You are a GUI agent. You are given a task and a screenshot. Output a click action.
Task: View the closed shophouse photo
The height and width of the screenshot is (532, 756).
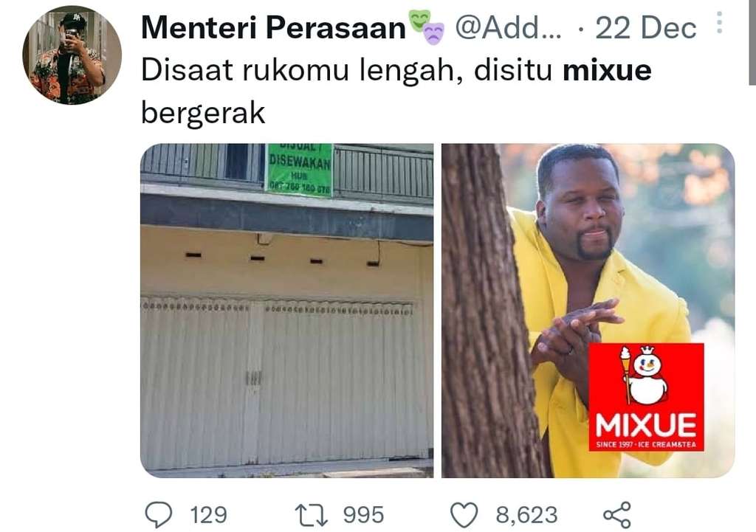(287, 311)
